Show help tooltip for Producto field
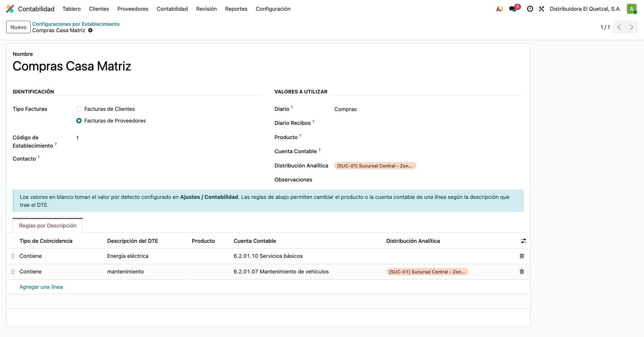 [x=300, y=136]
